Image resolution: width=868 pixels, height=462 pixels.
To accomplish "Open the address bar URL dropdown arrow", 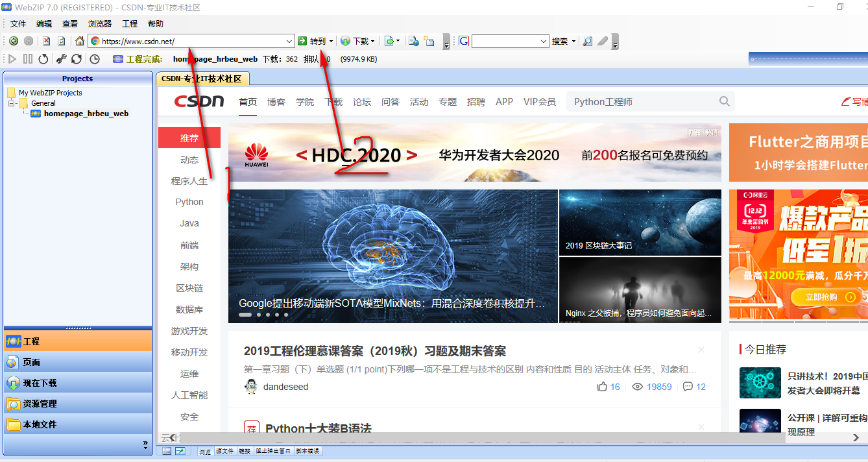I will tap(291, 40).
